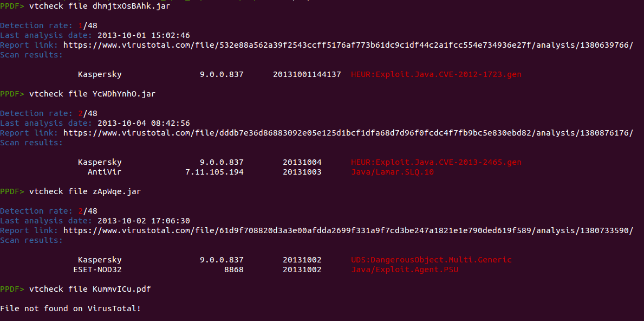Screen dimensions: 644x321
Task: Click the Java/Exploit.Agent.PSU detection result
Action: [x=405, y=269]
